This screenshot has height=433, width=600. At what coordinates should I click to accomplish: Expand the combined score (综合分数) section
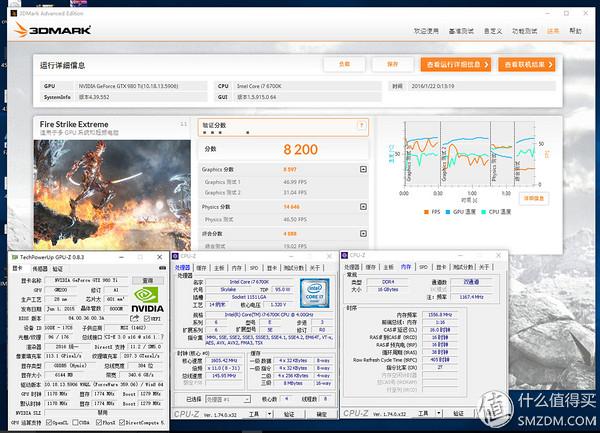click(x=364, y=233)
